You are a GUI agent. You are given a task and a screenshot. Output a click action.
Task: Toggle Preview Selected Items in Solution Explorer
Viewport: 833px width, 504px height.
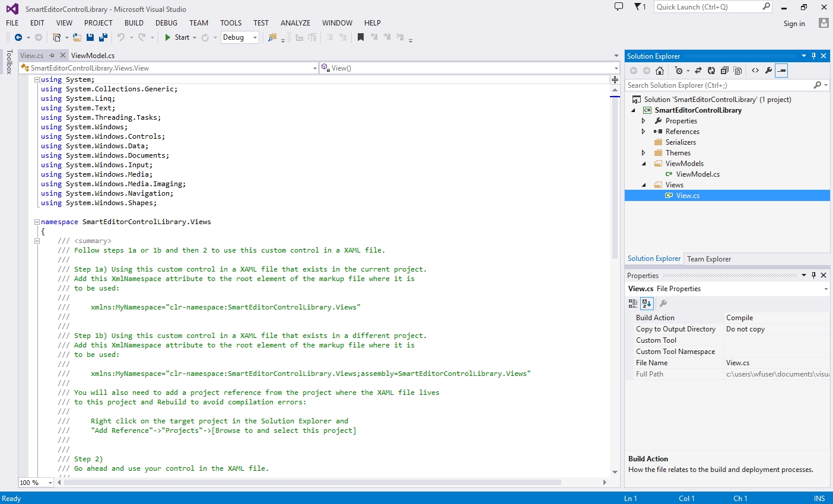click(x=782, y=71)
